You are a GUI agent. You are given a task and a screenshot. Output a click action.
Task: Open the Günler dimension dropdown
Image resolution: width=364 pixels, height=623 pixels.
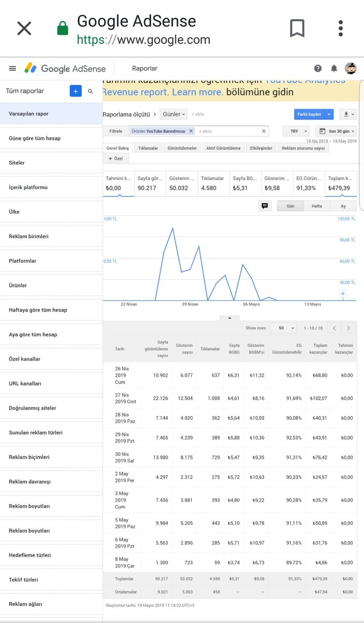[x=173, y=114]
